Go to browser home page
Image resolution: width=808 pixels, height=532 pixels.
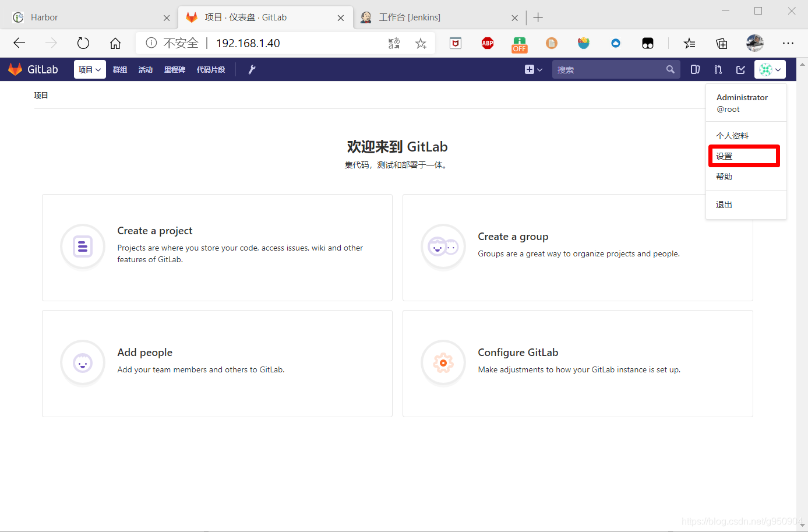(115, 43)
